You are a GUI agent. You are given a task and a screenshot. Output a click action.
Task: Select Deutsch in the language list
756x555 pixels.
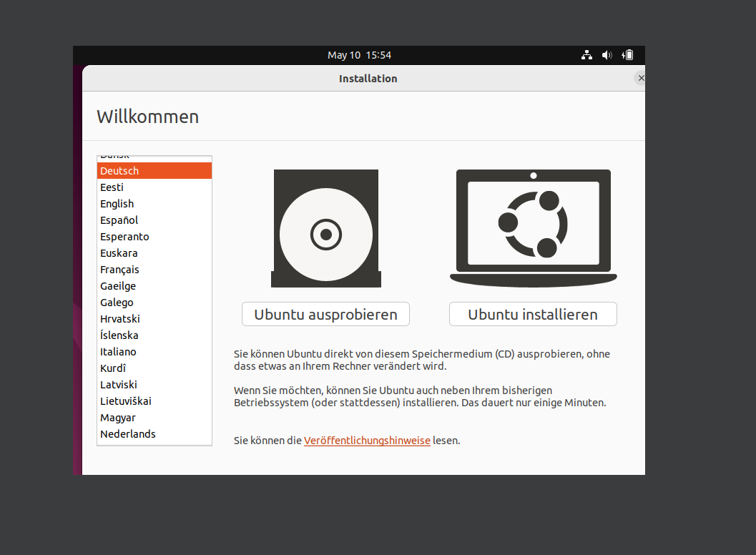pos(154,171)
